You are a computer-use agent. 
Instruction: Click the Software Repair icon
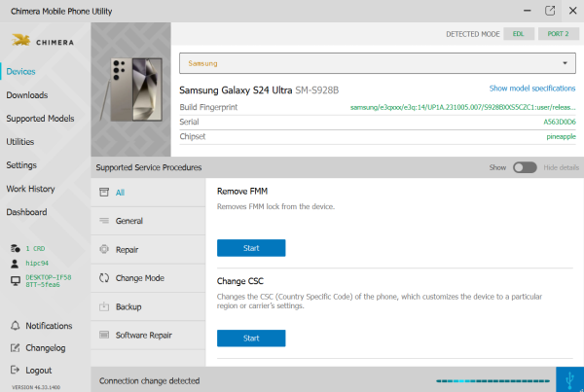tap(104, 335)
